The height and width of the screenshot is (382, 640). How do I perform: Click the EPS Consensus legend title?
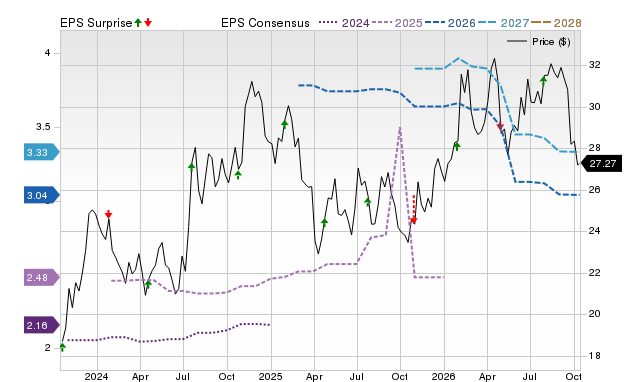[265, 23]
